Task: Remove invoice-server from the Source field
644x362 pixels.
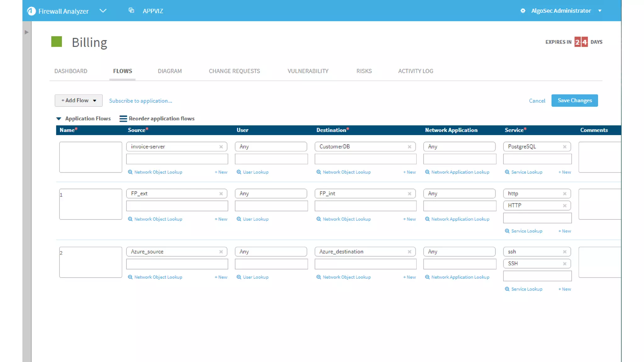Action: click(221, 147)
